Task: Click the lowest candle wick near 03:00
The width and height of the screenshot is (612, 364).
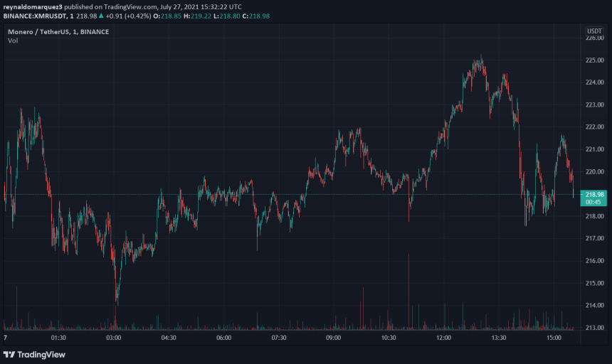Action: point(116,302)
